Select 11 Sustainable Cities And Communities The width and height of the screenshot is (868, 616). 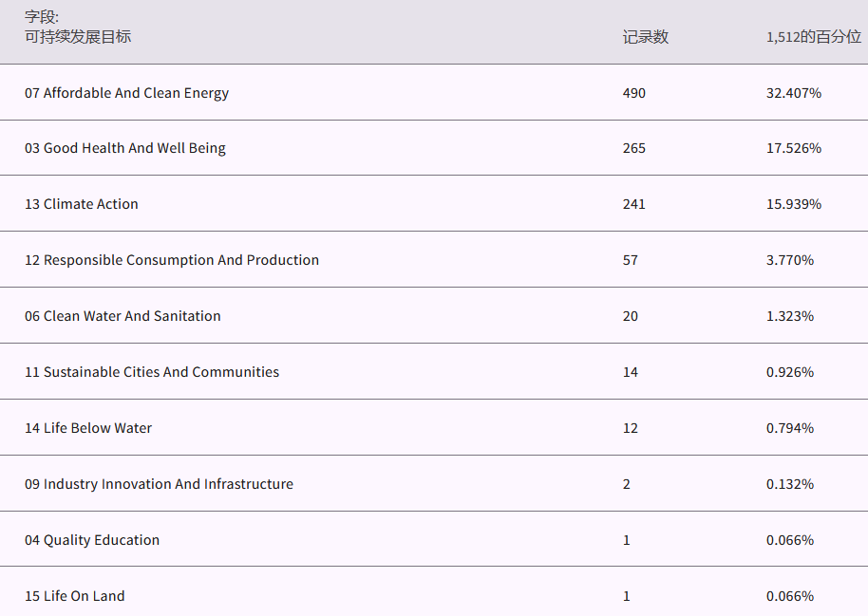[x=152, y=372]
